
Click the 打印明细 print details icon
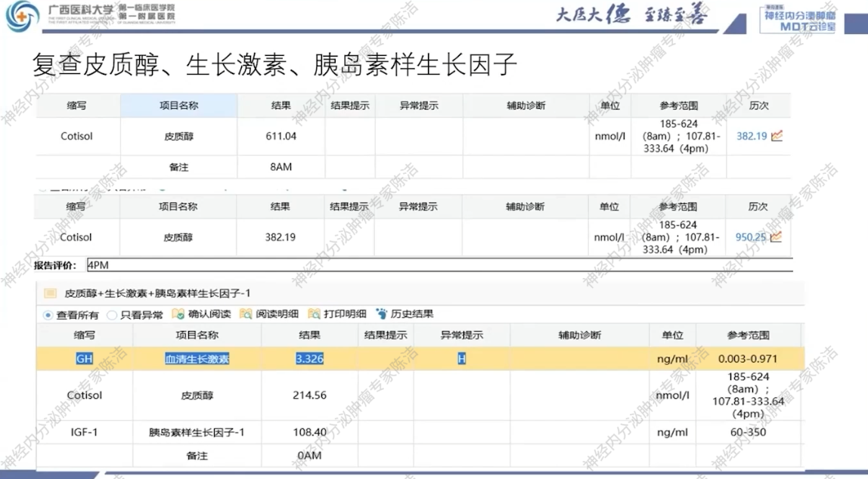tap(314, 314)
